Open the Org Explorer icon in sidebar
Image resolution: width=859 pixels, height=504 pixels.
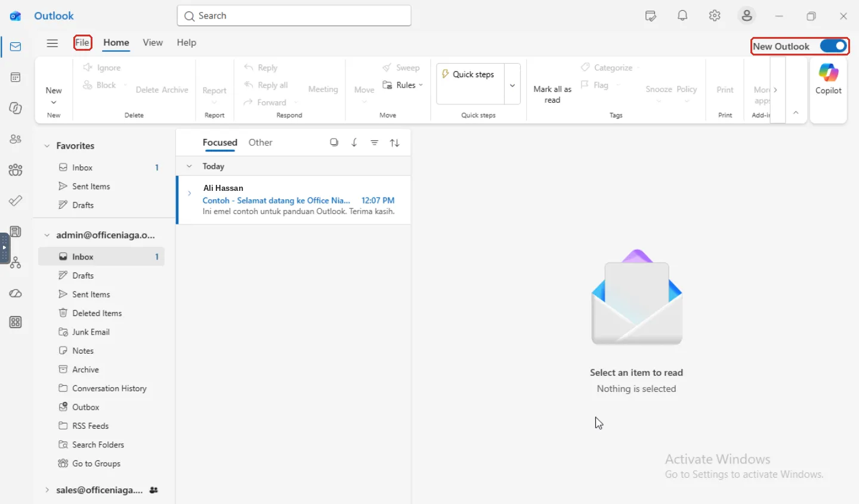16,262
